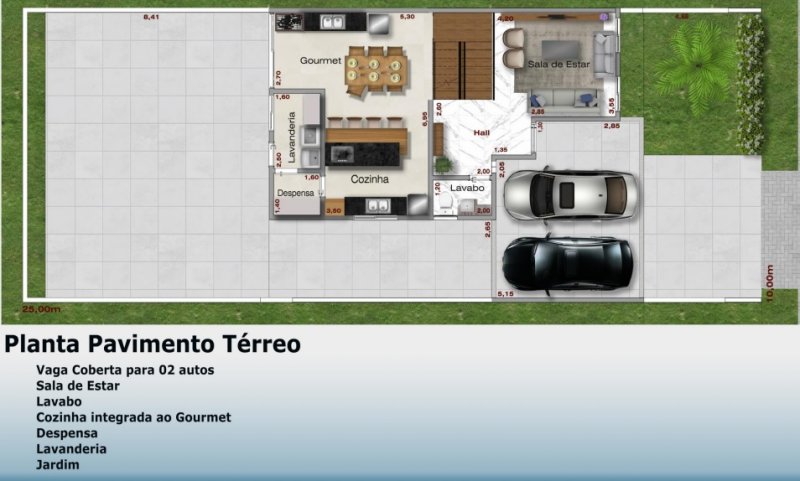This screenshot has height=481, width=800.
Task: Select the 'Lavabo' room label on floor plan
Action: pyautogui.click(x=467, y=188)
